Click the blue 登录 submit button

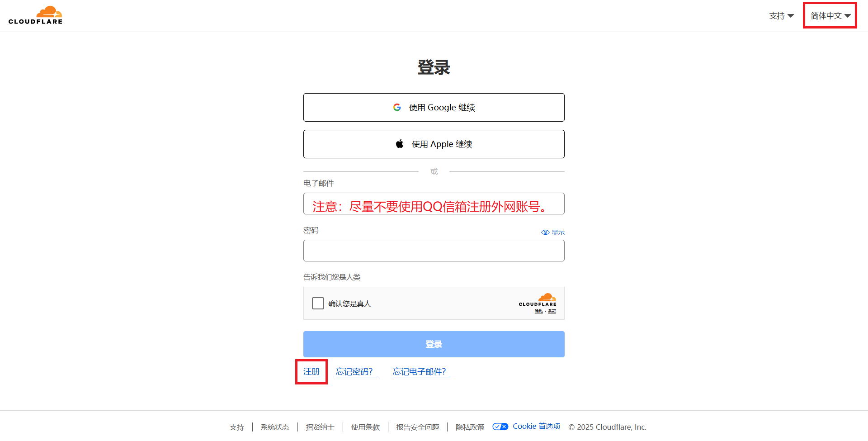[x=434, y=344]
